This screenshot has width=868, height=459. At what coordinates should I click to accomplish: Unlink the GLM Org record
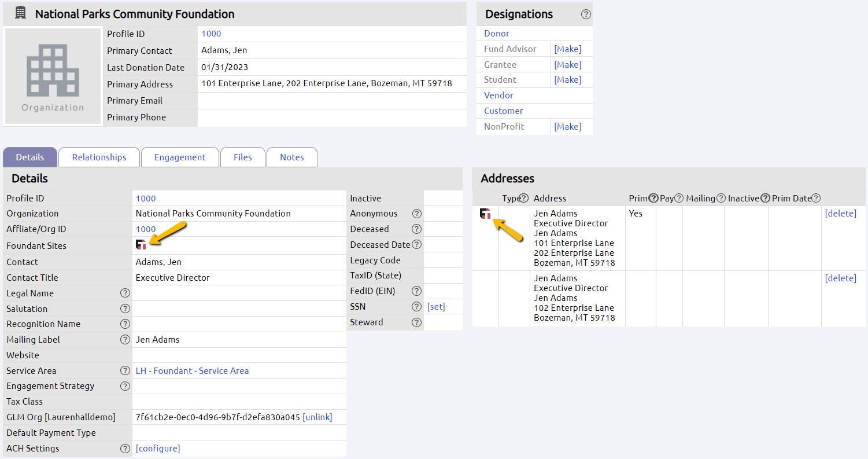point(317,417)
